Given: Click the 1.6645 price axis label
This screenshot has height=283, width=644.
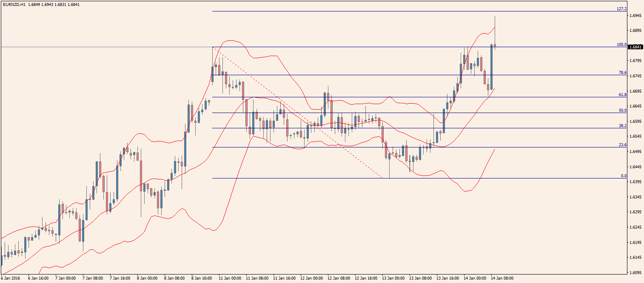Looking at the screenshot, I should (636, 106).
